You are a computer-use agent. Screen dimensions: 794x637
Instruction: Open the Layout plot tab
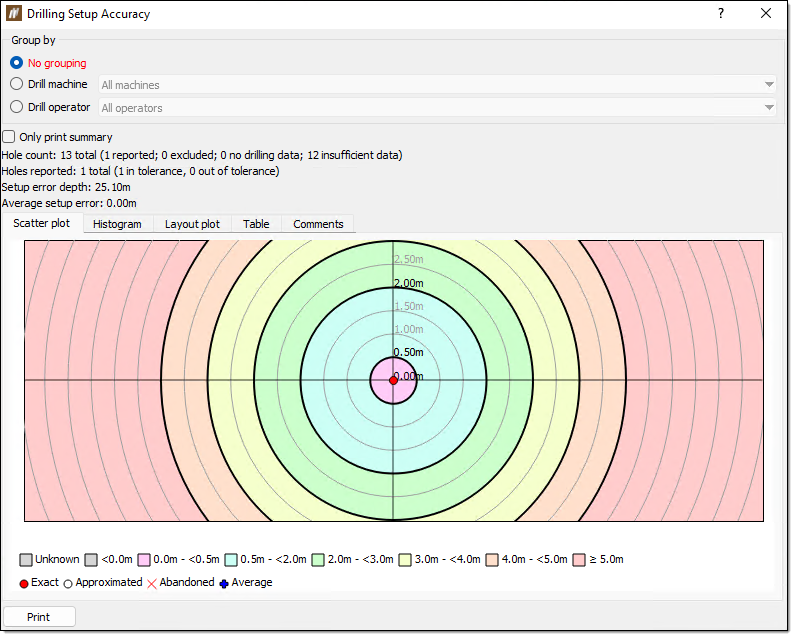pos(193,224)
